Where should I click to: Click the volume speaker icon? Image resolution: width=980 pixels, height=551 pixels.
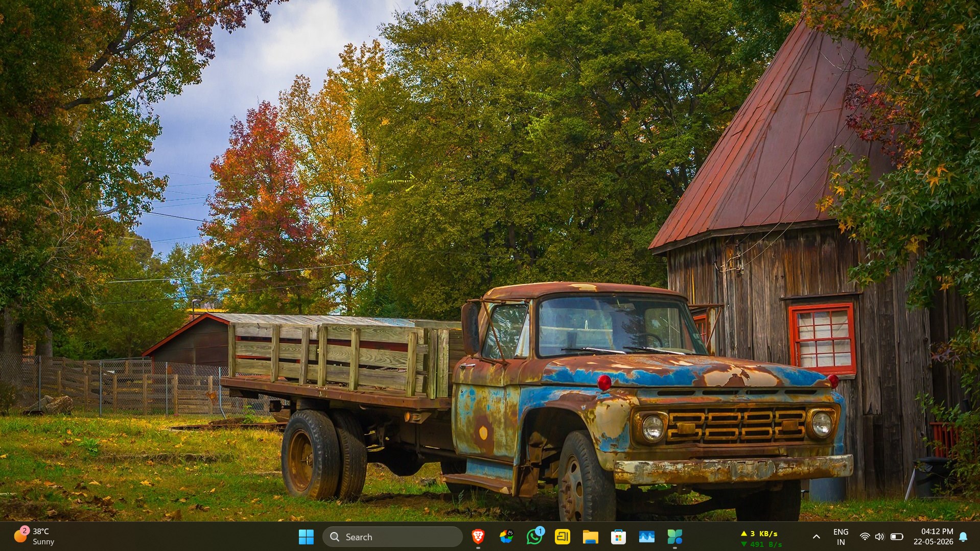coord(879,537)
